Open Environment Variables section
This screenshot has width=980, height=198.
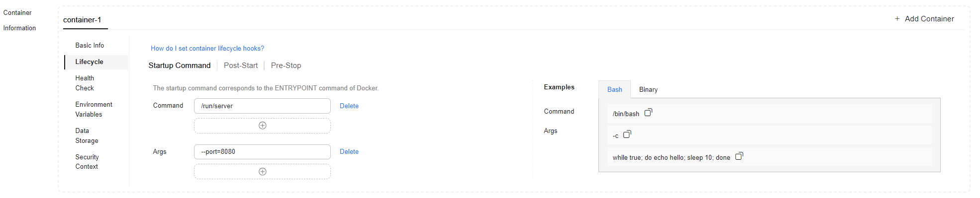[x=94, y=109]
